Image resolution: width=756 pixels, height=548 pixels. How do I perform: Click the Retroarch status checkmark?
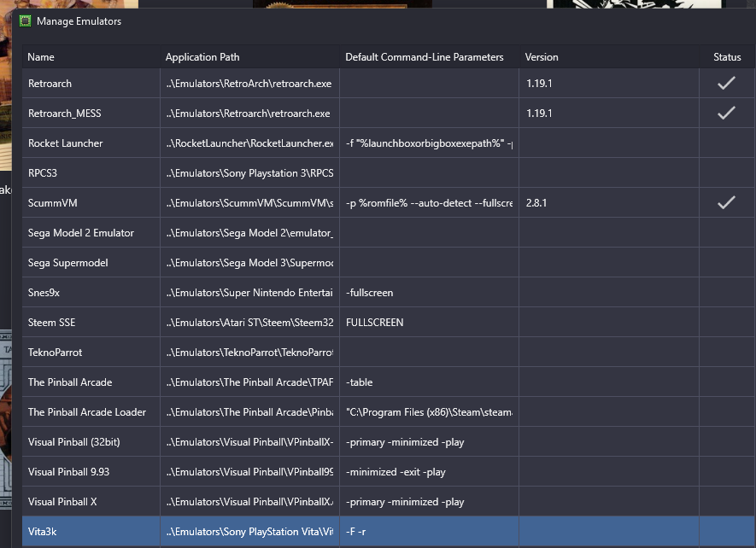click(x=726, y=84)
